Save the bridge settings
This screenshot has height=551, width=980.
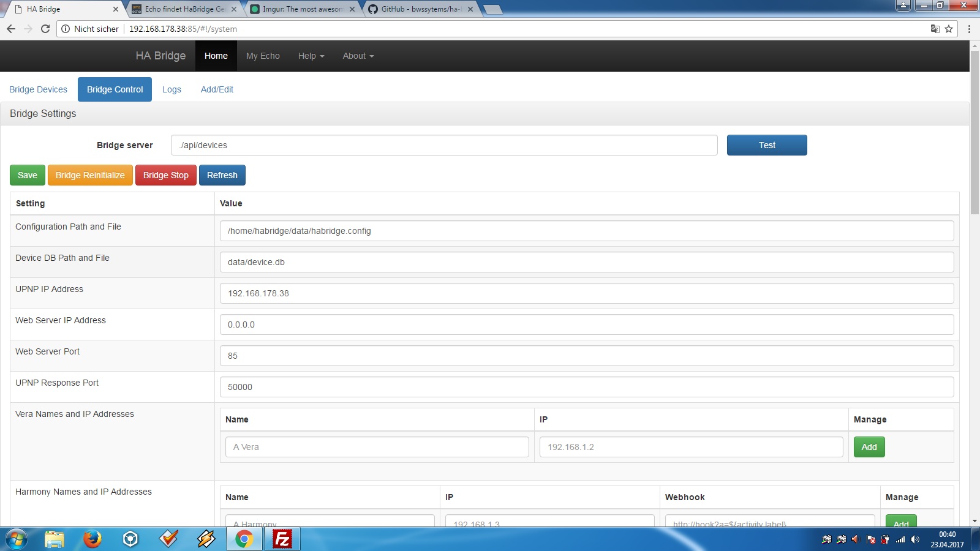click(x=28, y=175)
